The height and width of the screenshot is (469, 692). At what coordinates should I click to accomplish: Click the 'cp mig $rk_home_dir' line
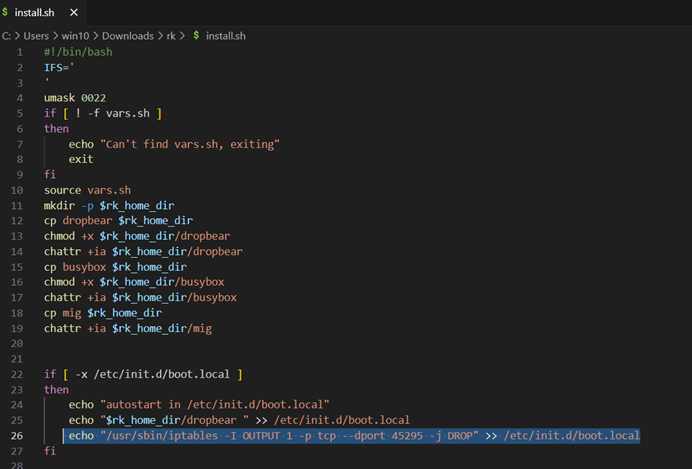pyautogui.click(x=103, y=313)
